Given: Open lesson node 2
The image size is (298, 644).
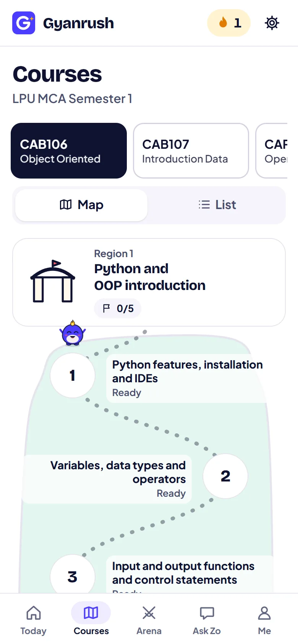Looking at the screenshot, I should pos(225,476).
